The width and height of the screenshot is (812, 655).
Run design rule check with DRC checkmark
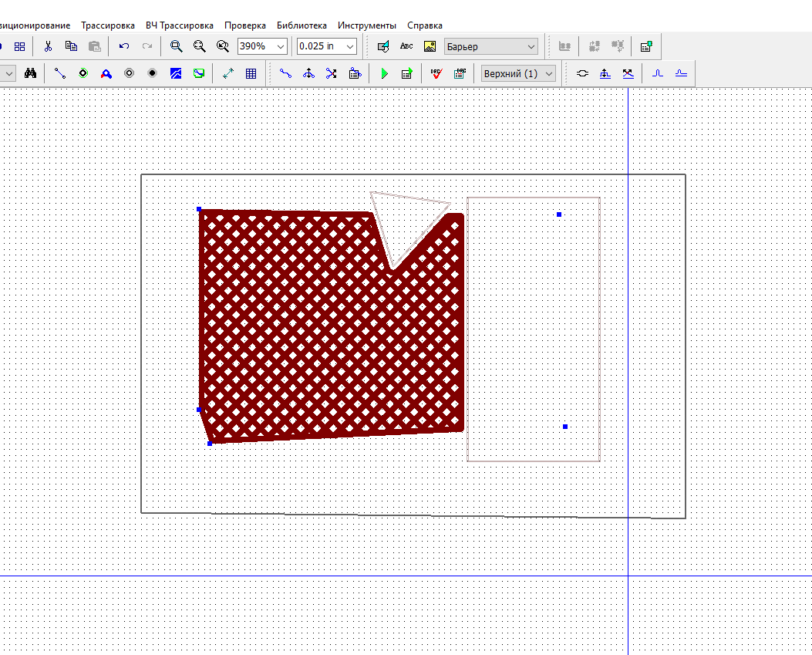436,74
